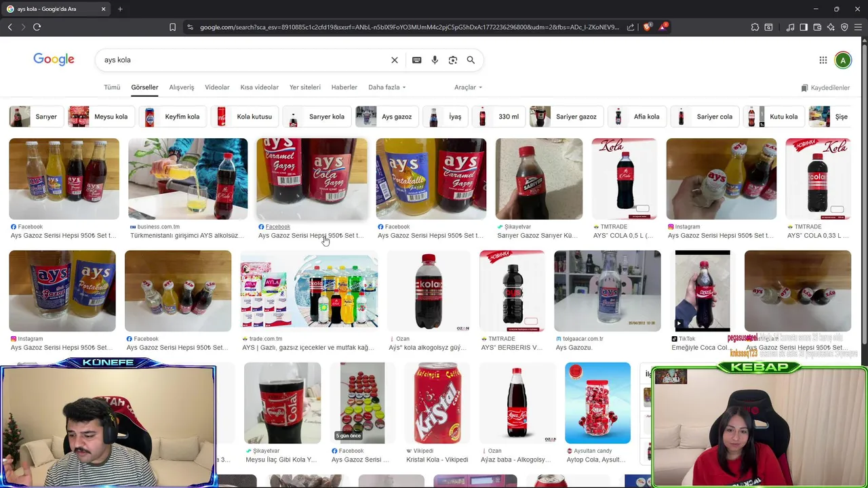Submit search with the magnifier icon
Viewport: 868px width, 488px height.
click(471, 60)
